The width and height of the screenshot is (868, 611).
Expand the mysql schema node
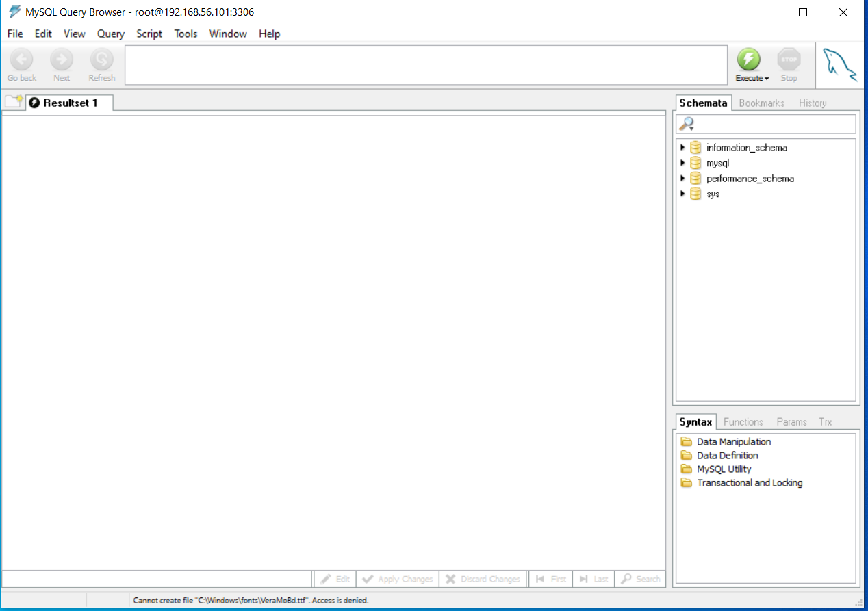(682, 163)
